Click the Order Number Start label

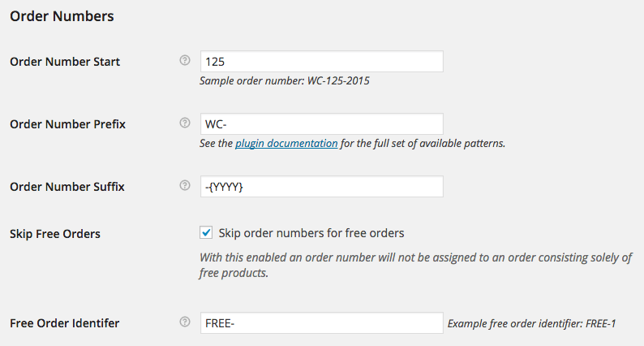tap(65, 62)
